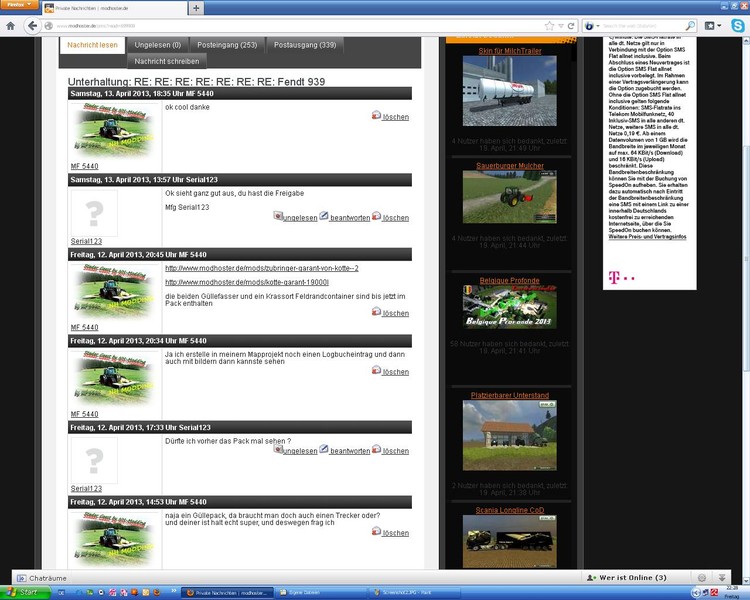Open the Postausgang (339) tab
750x600 pixels.
coord(305,45)
